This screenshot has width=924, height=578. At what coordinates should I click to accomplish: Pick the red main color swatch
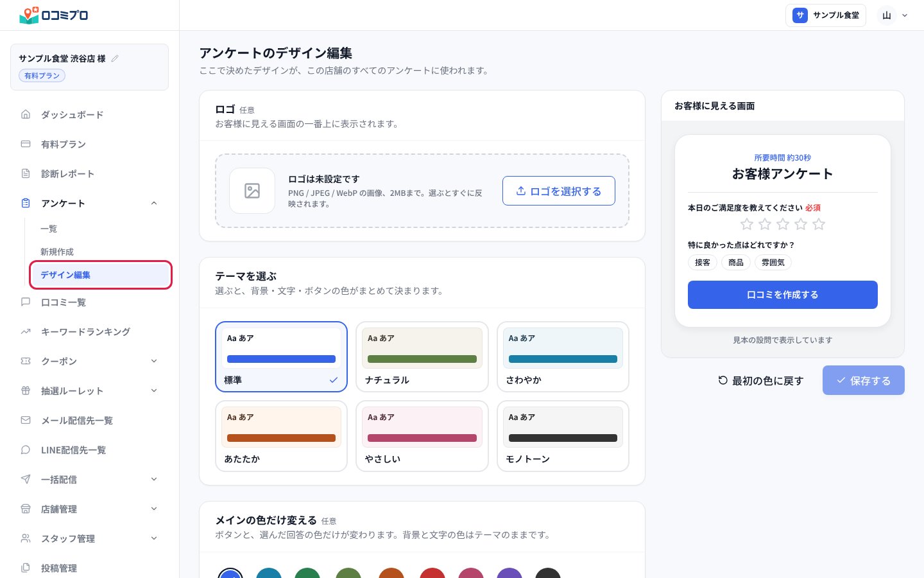pos(432,574)
